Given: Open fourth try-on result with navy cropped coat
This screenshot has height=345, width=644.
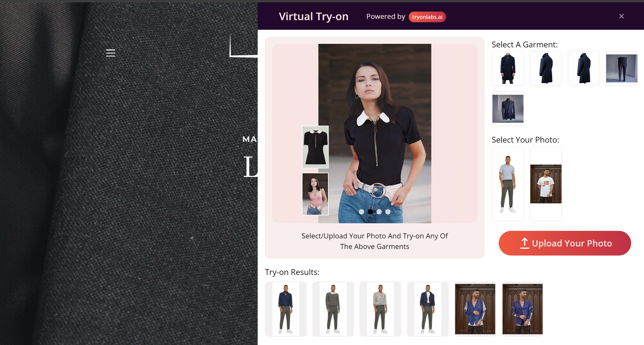Looking at the screenshot, I should pos(428,309).
